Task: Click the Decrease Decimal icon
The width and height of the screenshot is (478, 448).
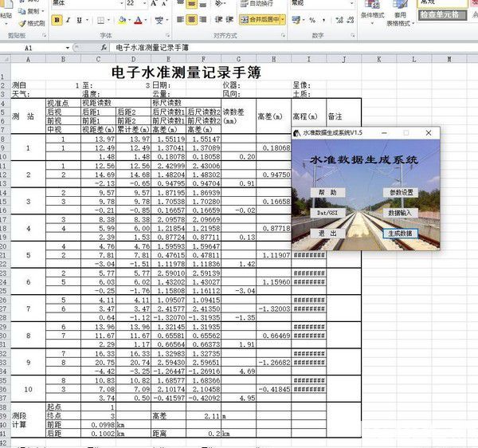Action: (x=351, y=20)
